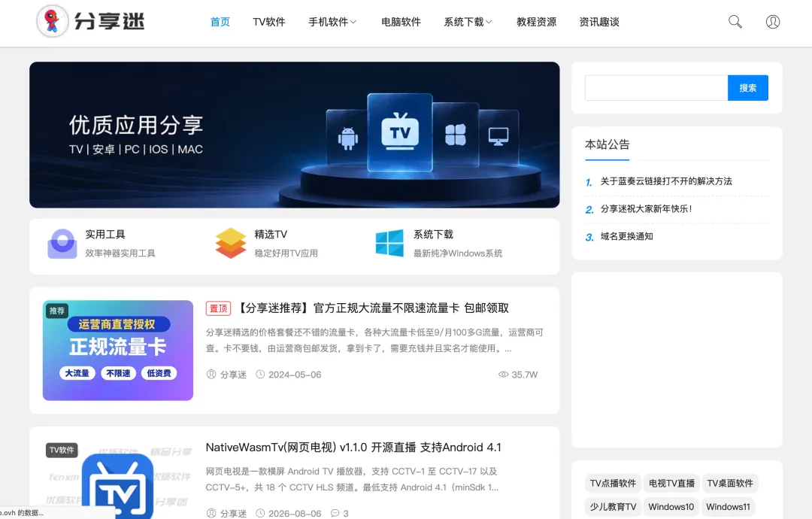Image resolution: width=812 pixels, height=519 pixels.
Task: Select the Windows10 tag
Action: tap(671, 506)
